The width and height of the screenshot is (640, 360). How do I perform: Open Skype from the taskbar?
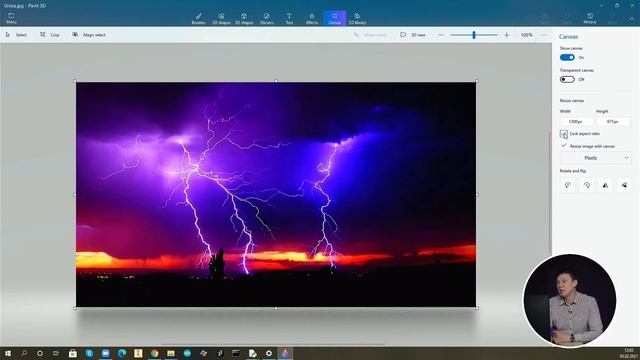pyautogui.click(x=89, y=353)
